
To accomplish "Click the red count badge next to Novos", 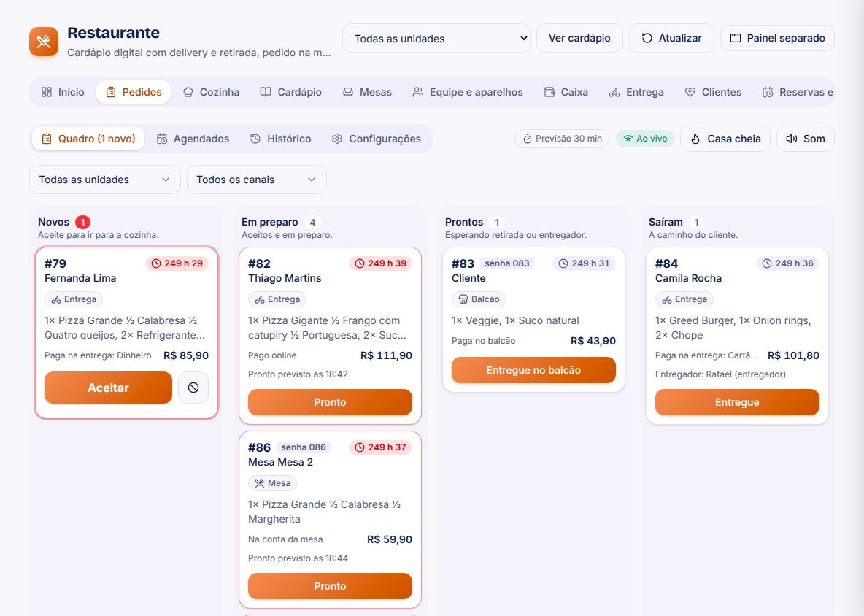I will tap(82, 222).
